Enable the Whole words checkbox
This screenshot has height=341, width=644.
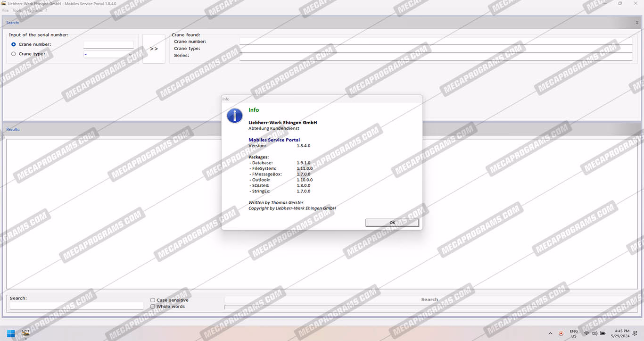tap(153, 307)
